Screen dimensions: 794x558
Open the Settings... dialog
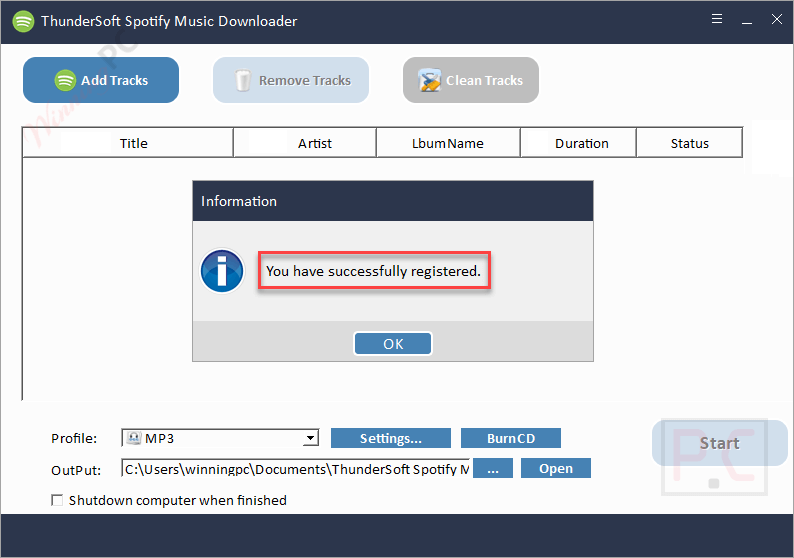click(390, 438)
